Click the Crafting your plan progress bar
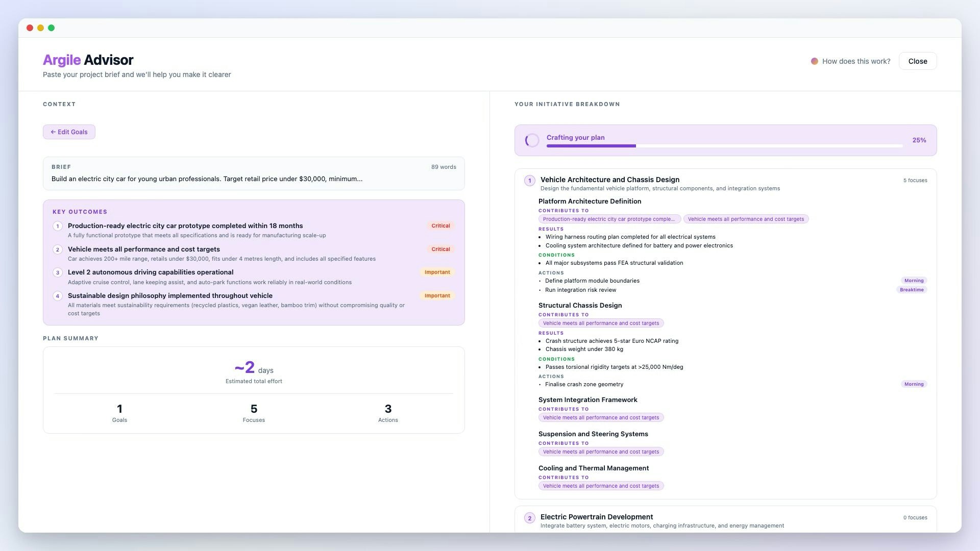Screen dimensions: 980x551 (724, 146)
